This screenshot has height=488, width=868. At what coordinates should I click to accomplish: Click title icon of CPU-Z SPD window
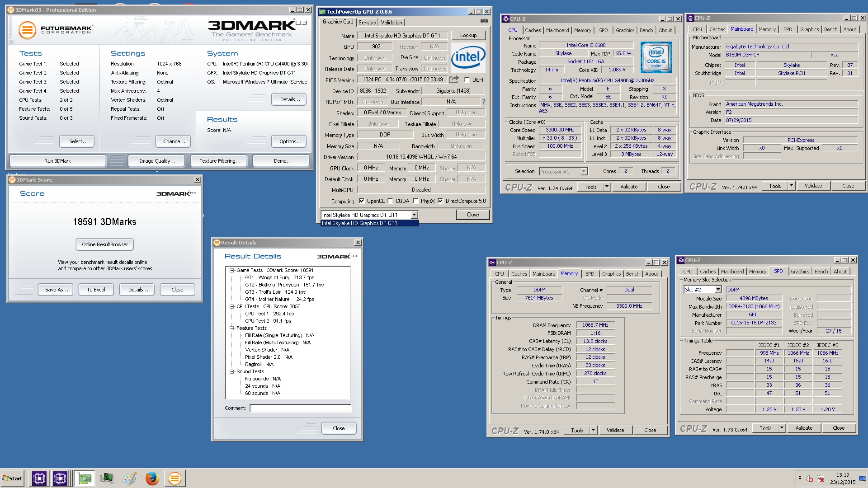681,260
